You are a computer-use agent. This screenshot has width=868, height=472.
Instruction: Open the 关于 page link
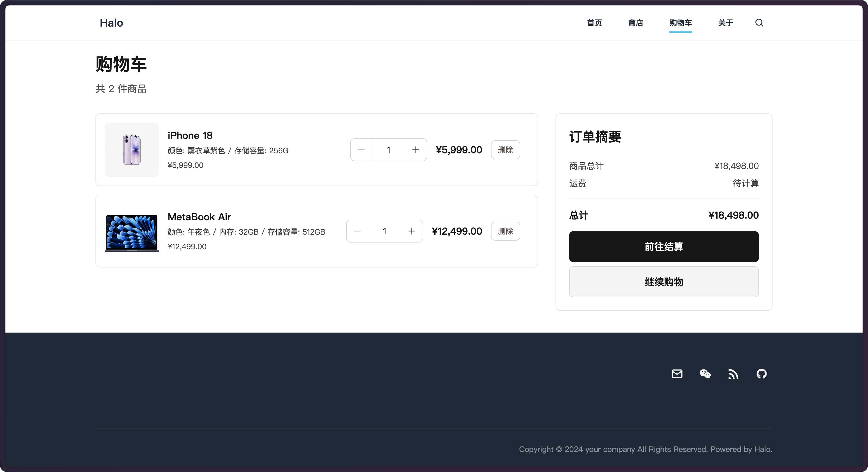pyautogui.click(x=726, y=23)
